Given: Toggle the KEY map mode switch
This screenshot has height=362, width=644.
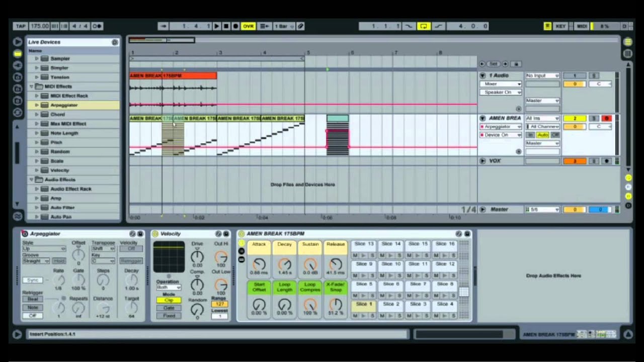Looking at the screenshot, I should [x=560, y=26].
